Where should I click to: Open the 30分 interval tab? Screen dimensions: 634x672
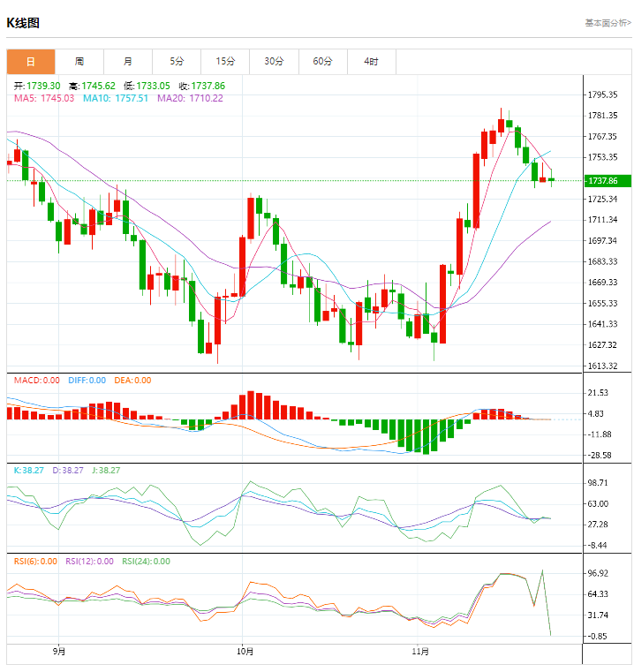pyautogui.click(x=274, y=62)
